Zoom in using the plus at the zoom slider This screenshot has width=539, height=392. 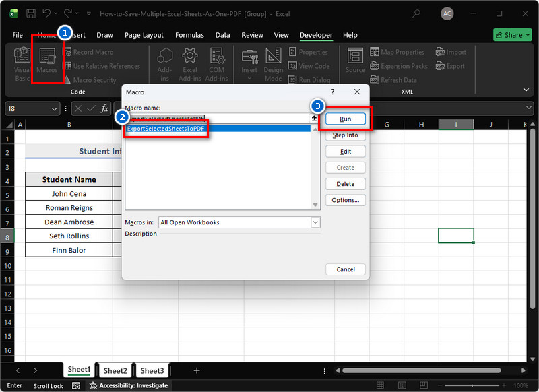504,385
